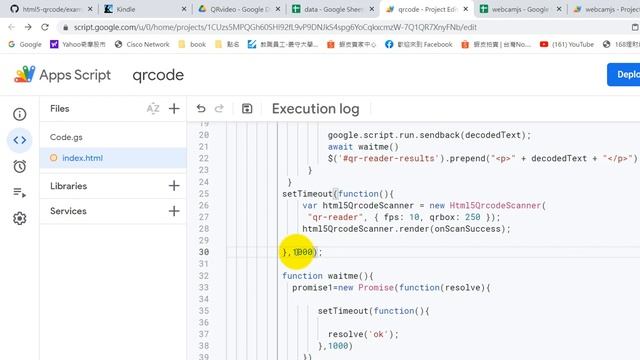The width and height of the screenshot is (640, 360).
Task: Open Cisco Network bookmark
Action: coord(142,44)
